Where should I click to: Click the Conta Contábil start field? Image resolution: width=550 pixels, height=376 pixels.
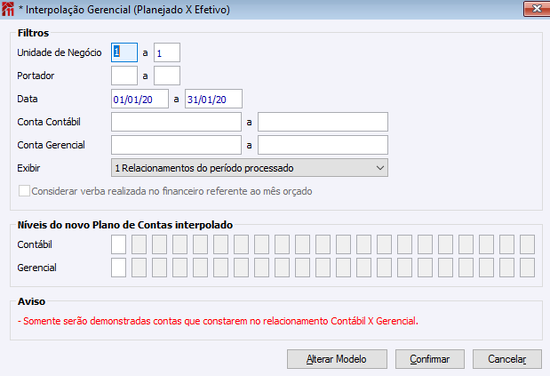click(x=176, y=122)
